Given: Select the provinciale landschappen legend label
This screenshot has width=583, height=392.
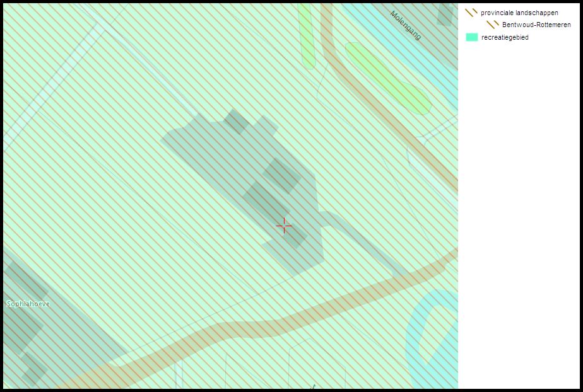Looking at the screenshot, I should point(519,13).
